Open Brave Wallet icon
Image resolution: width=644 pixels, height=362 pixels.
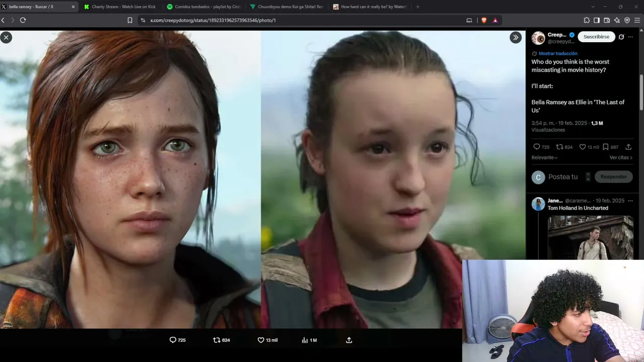pos(607,20)
